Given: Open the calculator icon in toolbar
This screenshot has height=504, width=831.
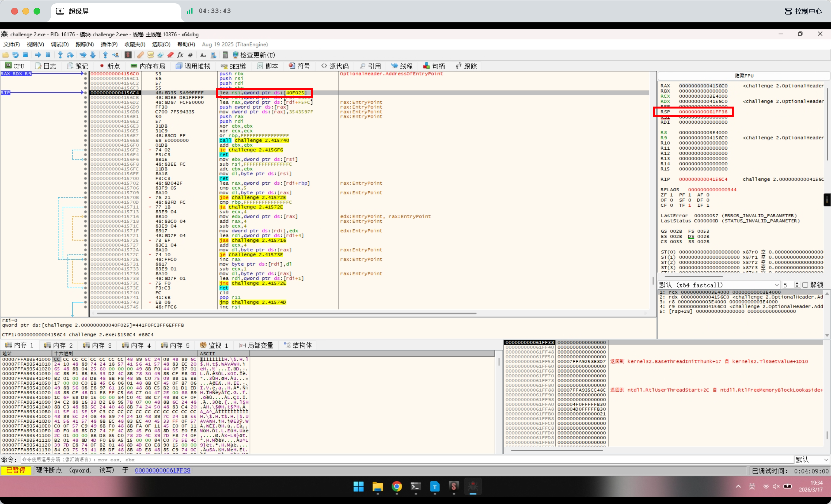Looking at the screenshot, I should pos(225,55).
